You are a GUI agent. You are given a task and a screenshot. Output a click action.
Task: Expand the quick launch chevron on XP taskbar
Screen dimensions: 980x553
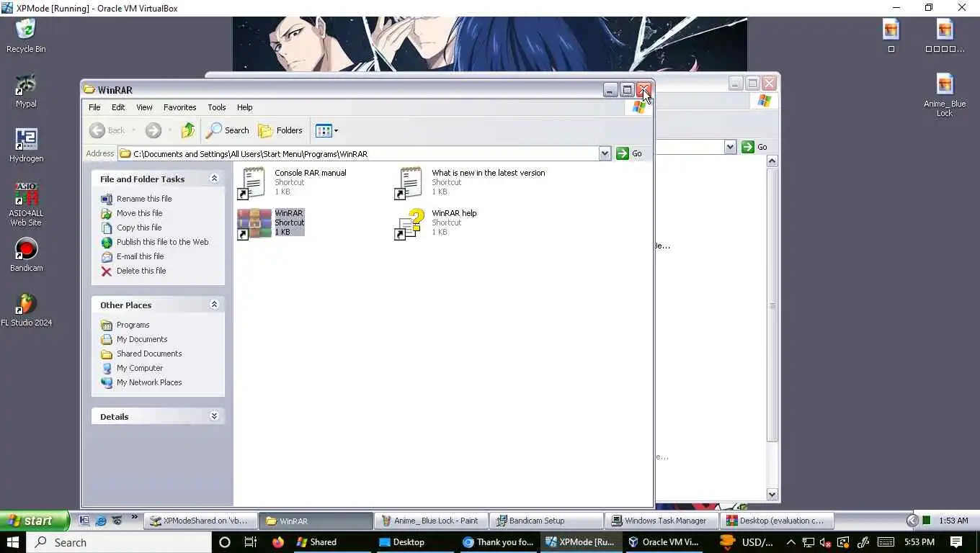point(134,518)
